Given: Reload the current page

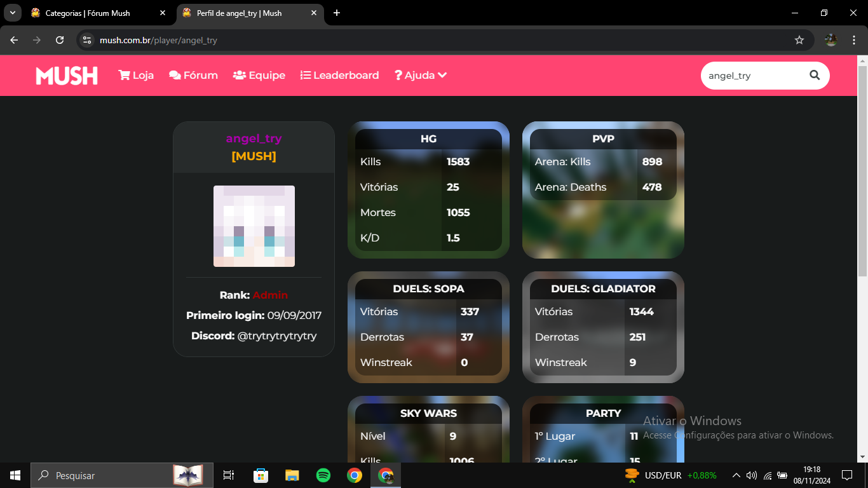Looking at the screenshot, I should coord(60,40).
